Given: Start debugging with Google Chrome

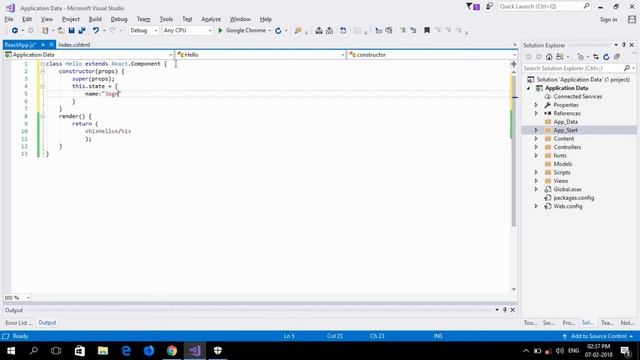Looking at the screenshot, I should [x=242, y=31].
